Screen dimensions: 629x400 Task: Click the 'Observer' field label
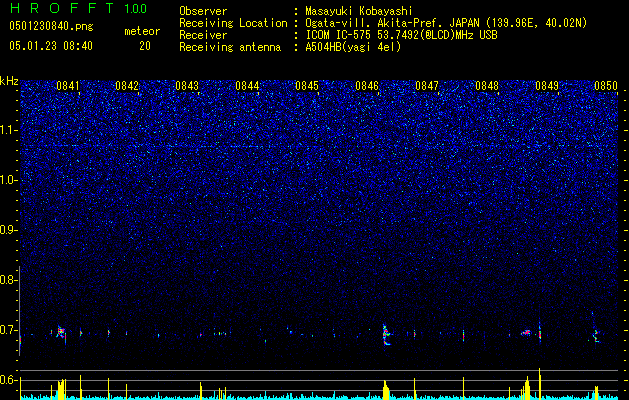(x=203, y=11)
